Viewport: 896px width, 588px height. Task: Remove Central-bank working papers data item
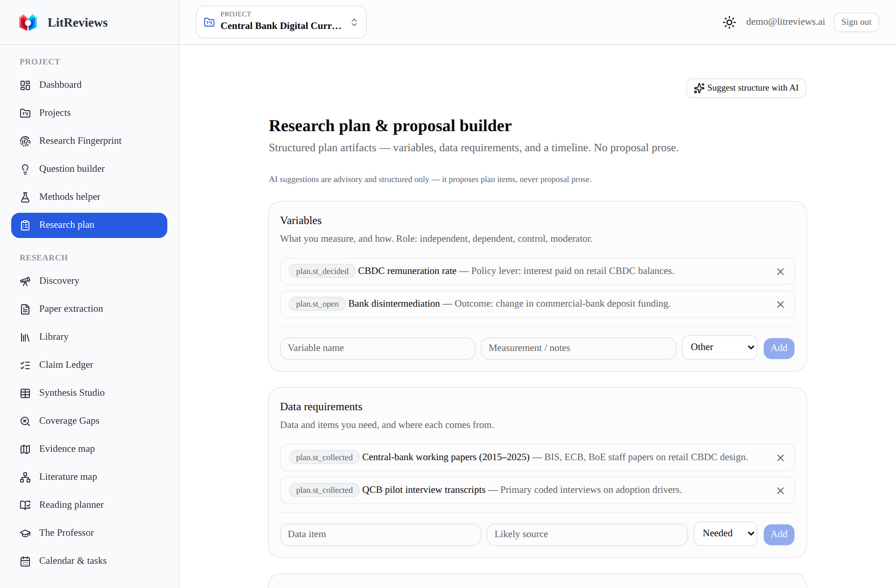click(780, 458)
